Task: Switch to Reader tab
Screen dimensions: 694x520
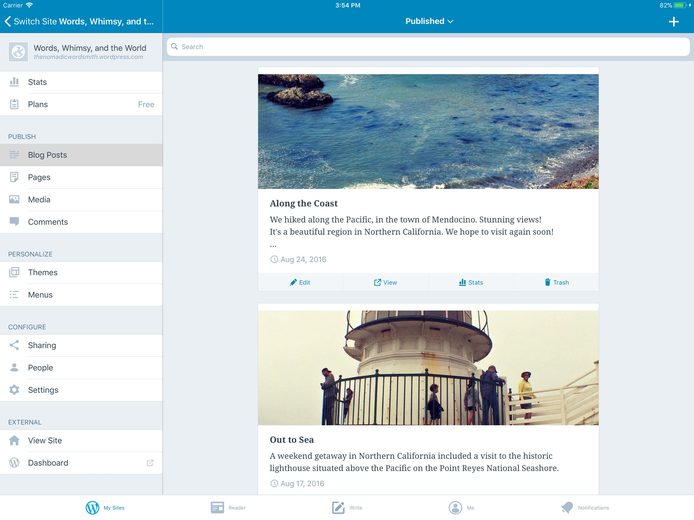Action: coord(228,508)
